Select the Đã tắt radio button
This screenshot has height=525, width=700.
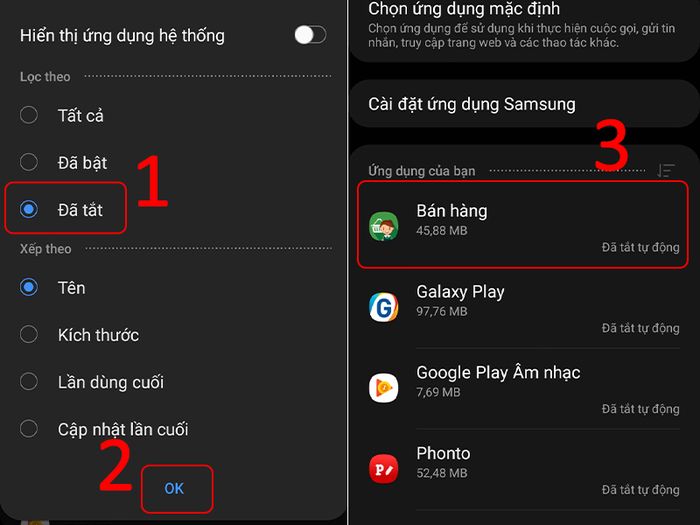[29, 209]
